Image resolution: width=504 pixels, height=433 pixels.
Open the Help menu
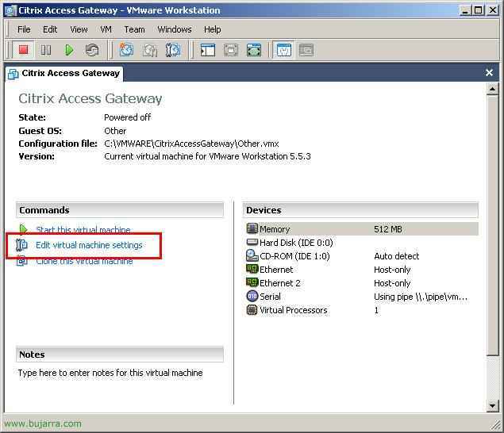coord(212,29)
